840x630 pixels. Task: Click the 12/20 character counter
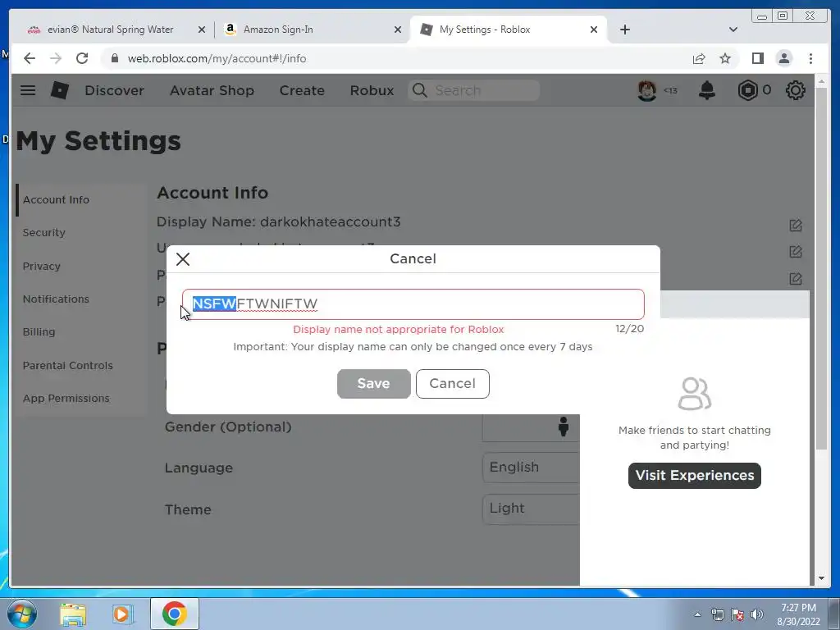629,328
